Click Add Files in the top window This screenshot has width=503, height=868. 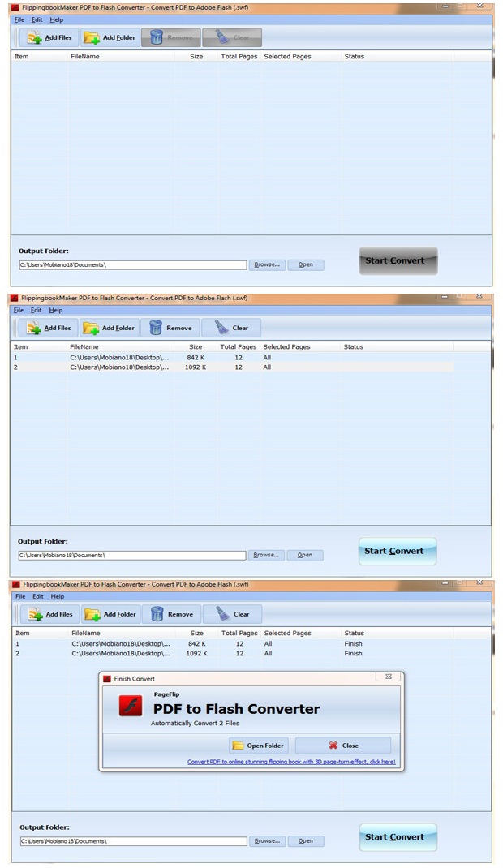49,37
